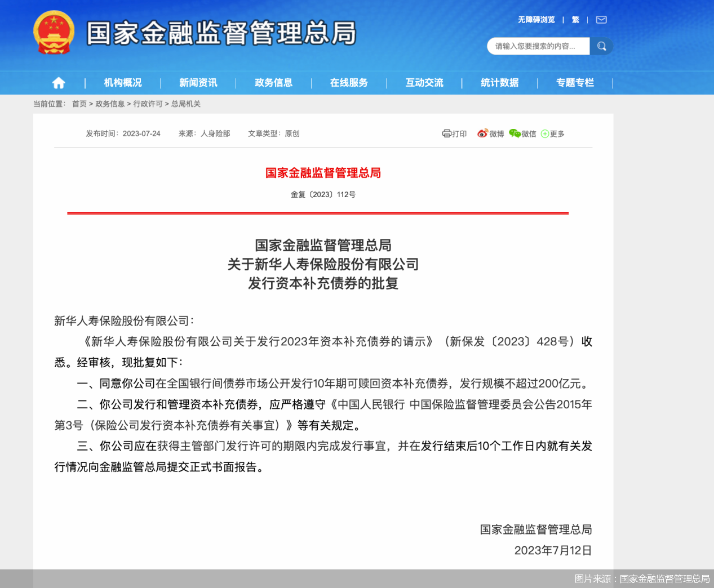Click title line 发行资本补充债券的批复
Viewport: 714px width, 588px height.
pos(323,283)
